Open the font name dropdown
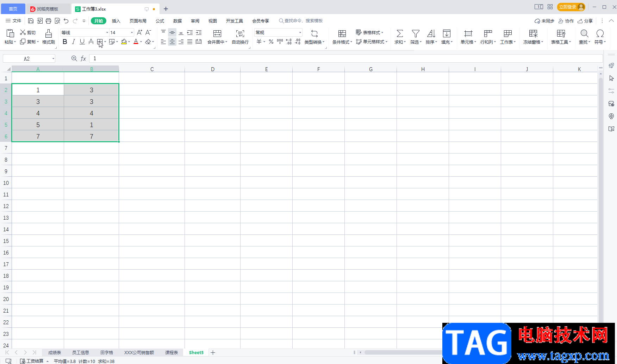The image size is (617, 364). (x=107, y=32)
